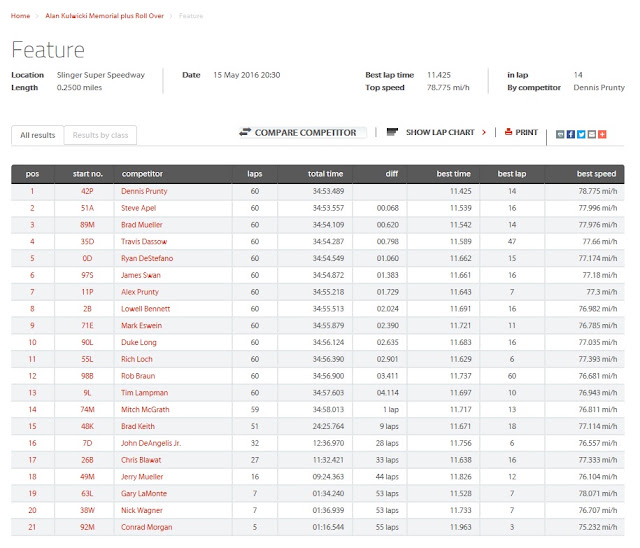The width and height of the screenshot is (640, 548).
Task: Click date 15 May 2016 20:30
Action: coord(247,75)
